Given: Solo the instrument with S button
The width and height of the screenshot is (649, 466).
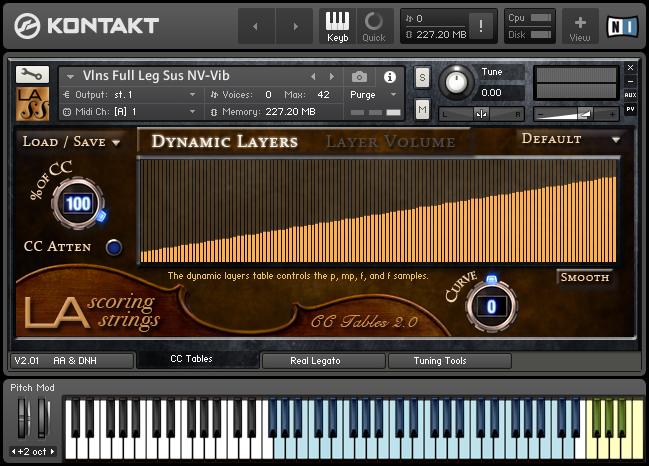Looking at the screenshot, I should pyautogui.click(x=422, y=77).
